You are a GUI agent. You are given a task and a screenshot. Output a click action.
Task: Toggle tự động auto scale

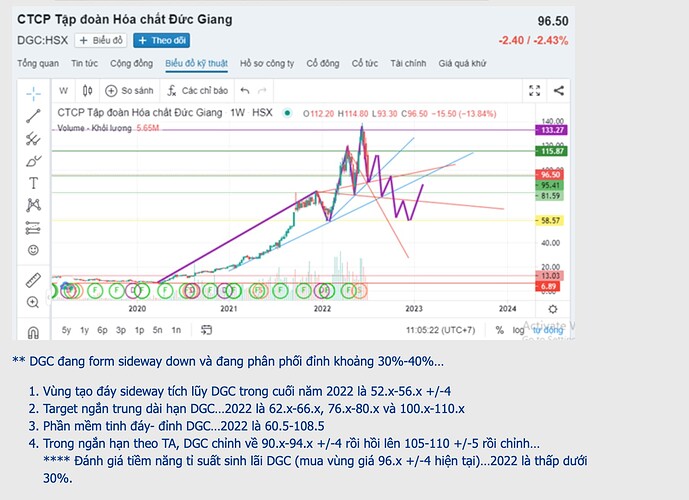click(548, 330)
